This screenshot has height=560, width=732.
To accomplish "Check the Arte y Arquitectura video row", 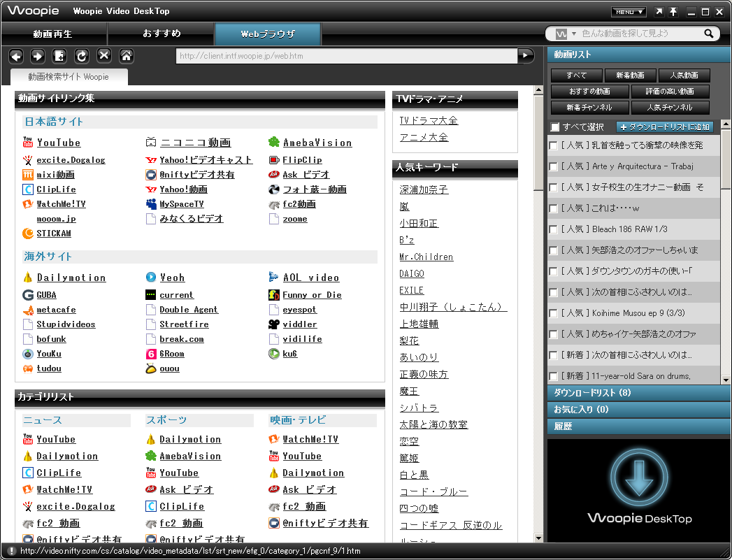I will [x=554, y=166].
